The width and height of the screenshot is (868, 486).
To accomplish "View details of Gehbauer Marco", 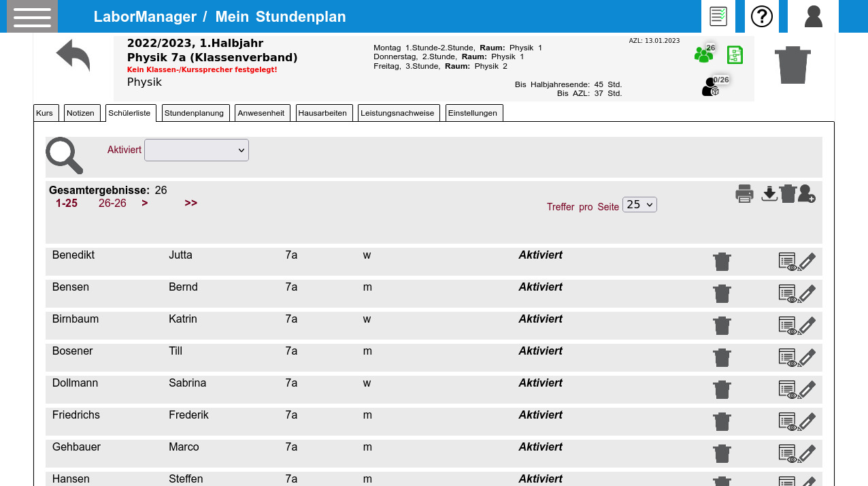I will pos(788,454).
